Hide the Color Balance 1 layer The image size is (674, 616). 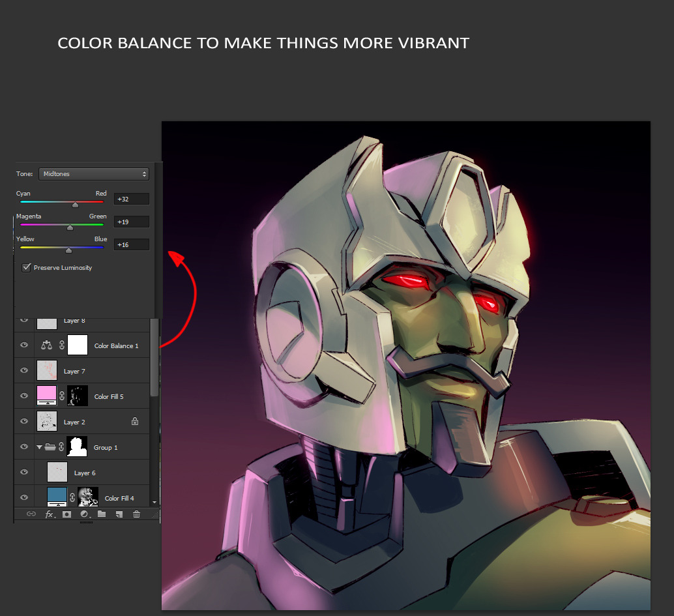coord(24,345)
